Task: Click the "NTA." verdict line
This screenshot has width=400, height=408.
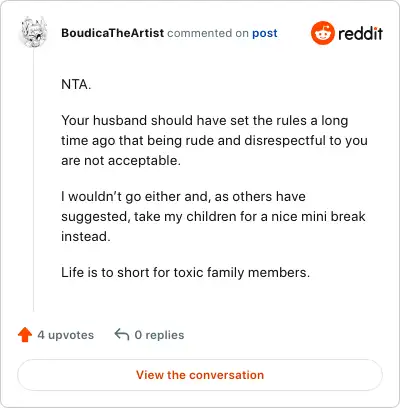Action: [76, 84]
